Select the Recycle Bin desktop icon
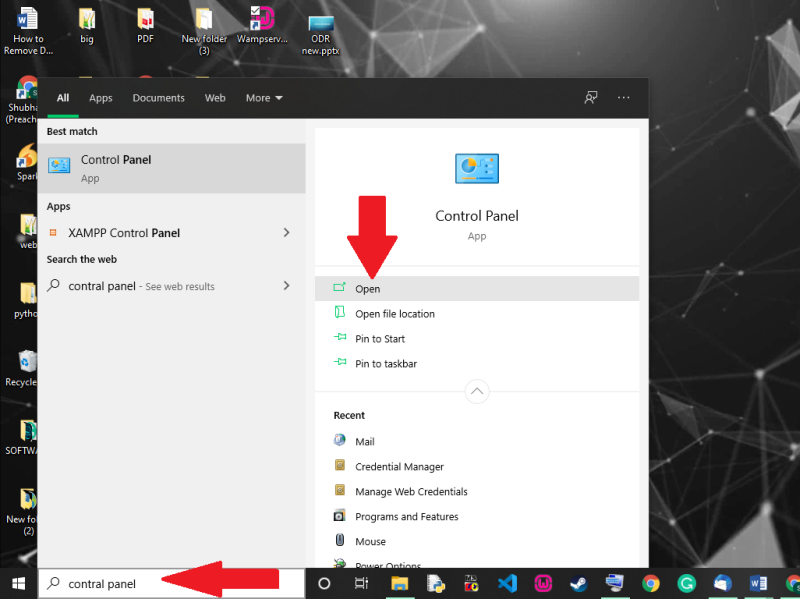The height and width of the screenshot is (599, 800). (x=20, y=368)
